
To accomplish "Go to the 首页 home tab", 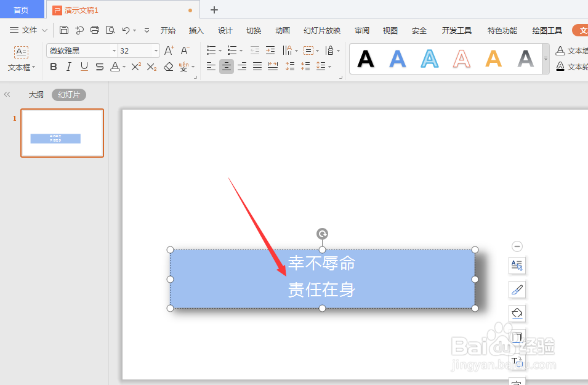I will pos(22,10).
